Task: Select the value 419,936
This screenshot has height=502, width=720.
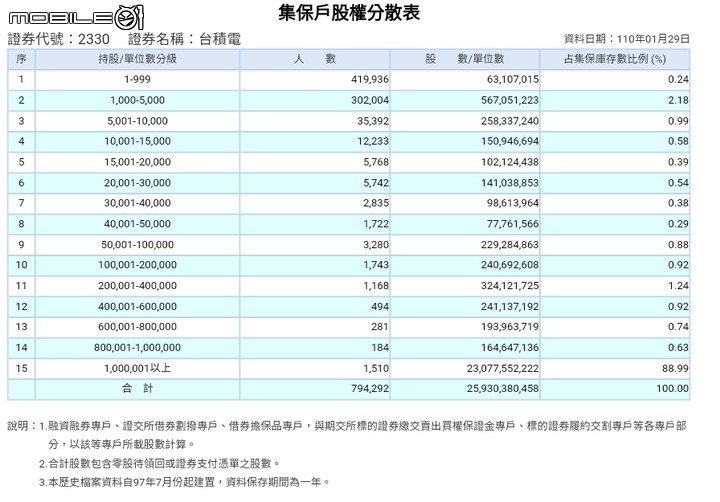Action: 370,79
